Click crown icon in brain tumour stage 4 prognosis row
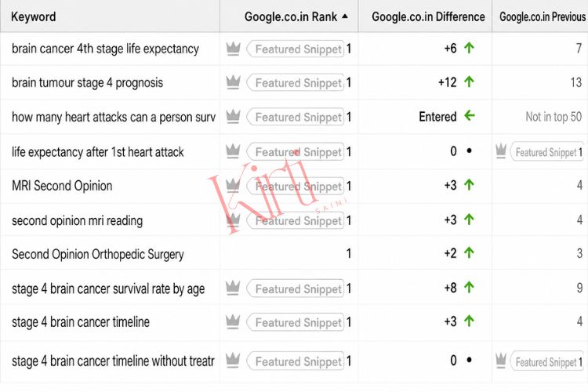The height and width of the screenshot is (392, 588). 233,82
